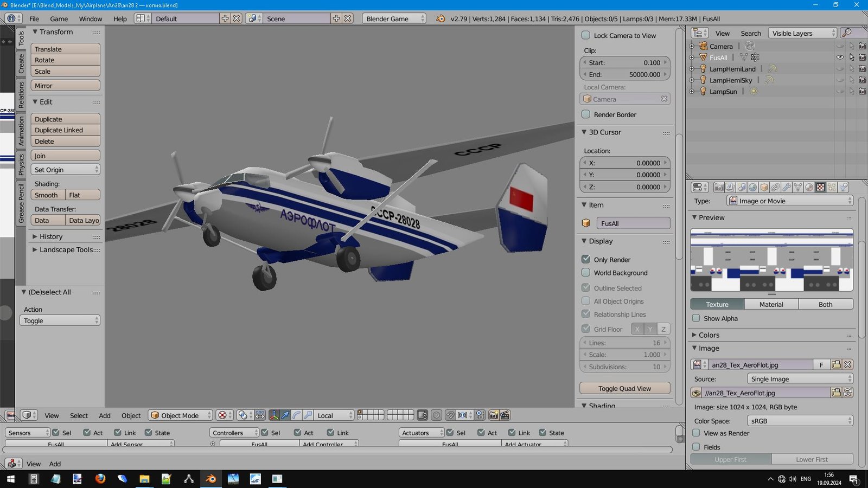Image resolution: width=868 pixels, height=488 pixels.
Task: Open the Texture properties checker icon
Action: (x=821, y=188)
